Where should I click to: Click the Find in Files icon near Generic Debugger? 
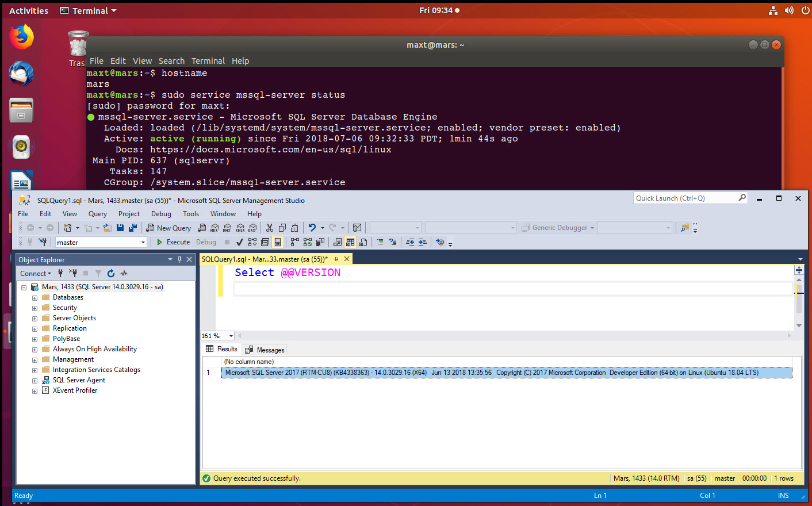684,228
